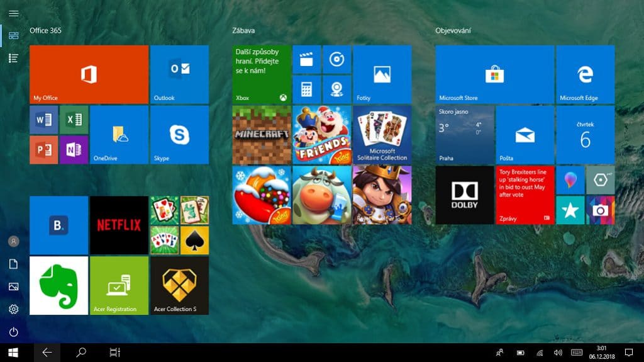The width and height of the screenshot is (644, 362).
Task: Open the Microsoft Store tile
Action: point(494,74)
